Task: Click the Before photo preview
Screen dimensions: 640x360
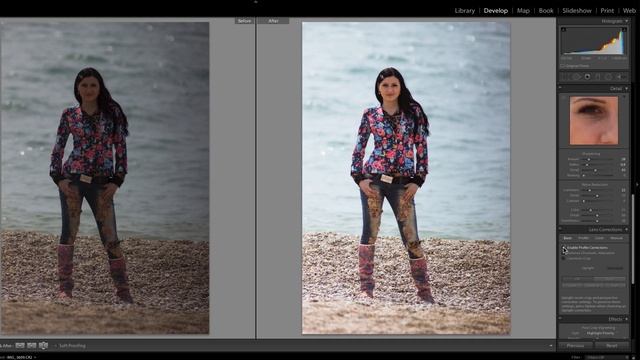Action: coord(104,178)
